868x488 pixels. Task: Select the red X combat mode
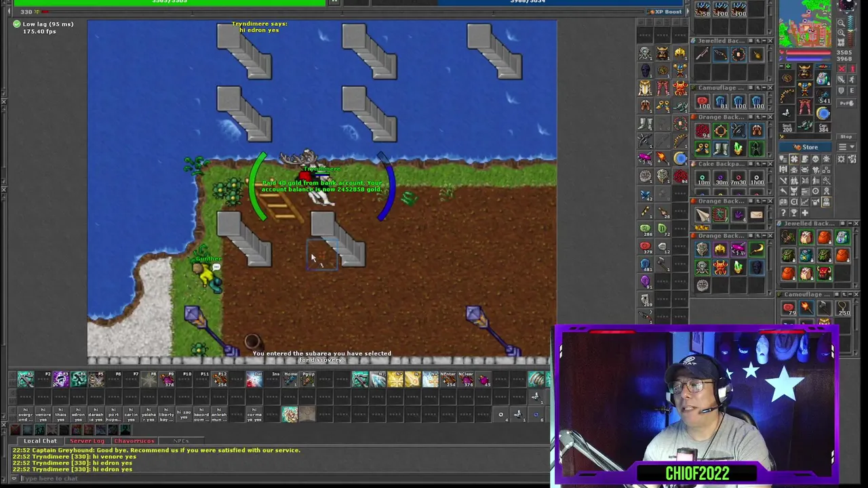pos(841,68)
